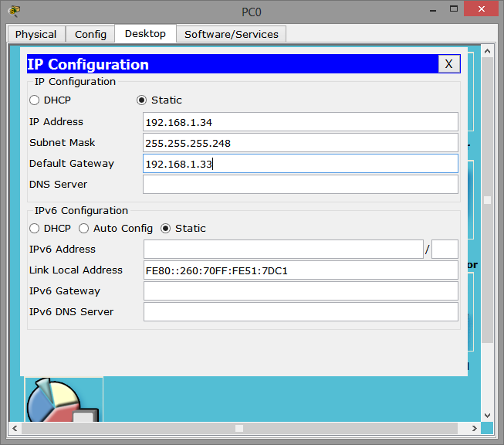Image resolution: width=504 pixels, height=445 pixels.
Task: Close the PC0 window
Action: point(481,8)
